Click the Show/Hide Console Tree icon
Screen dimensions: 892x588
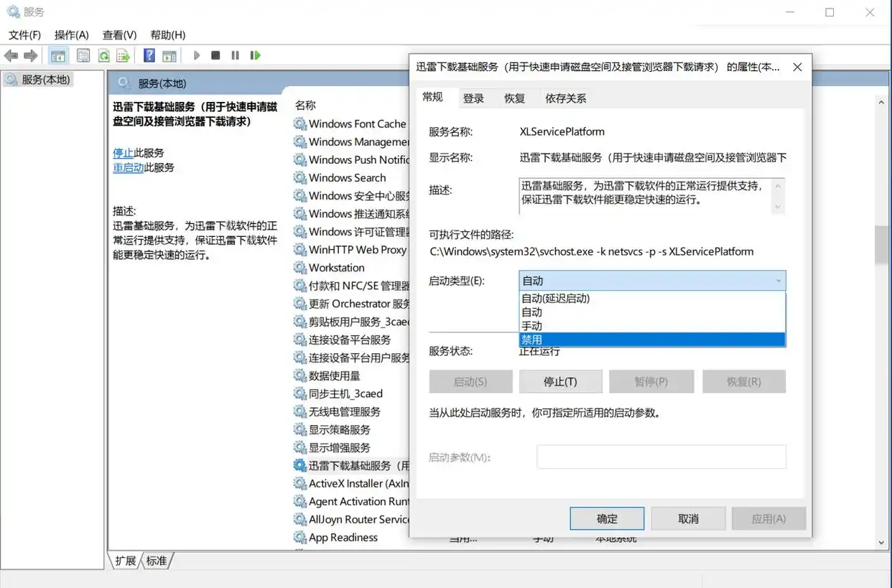coord(58,55)
